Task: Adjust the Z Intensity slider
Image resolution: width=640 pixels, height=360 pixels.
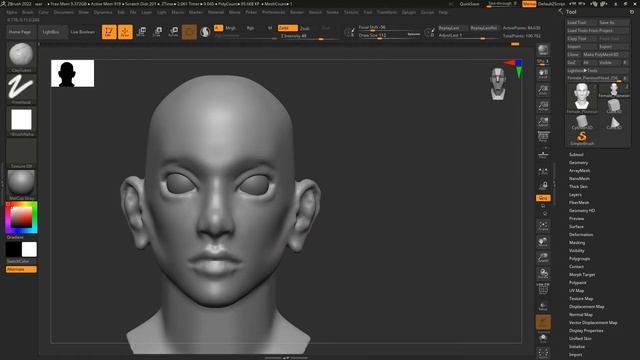Action: pyautogui.click(x=309, y=36)
